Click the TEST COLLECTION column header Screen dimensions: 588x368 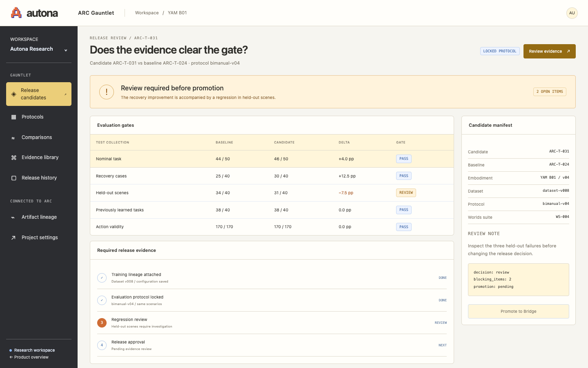click(x=112, y=142)
